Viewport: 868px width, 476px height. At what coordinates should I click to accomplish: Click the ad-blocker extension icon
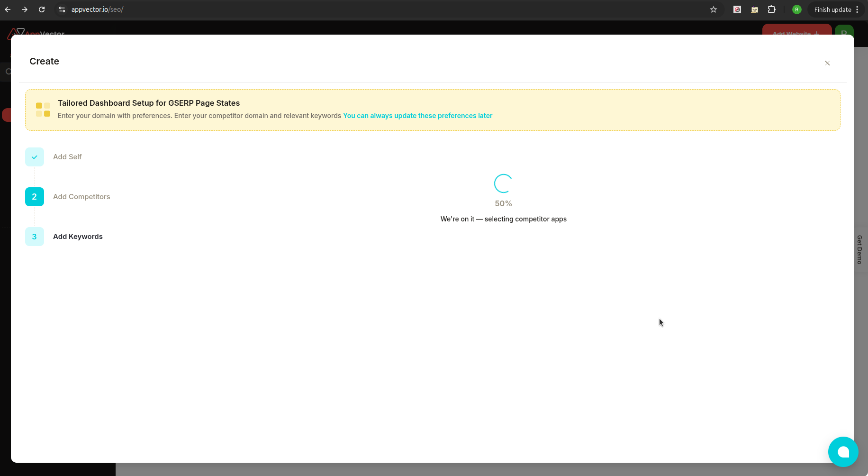pos(737,9)
